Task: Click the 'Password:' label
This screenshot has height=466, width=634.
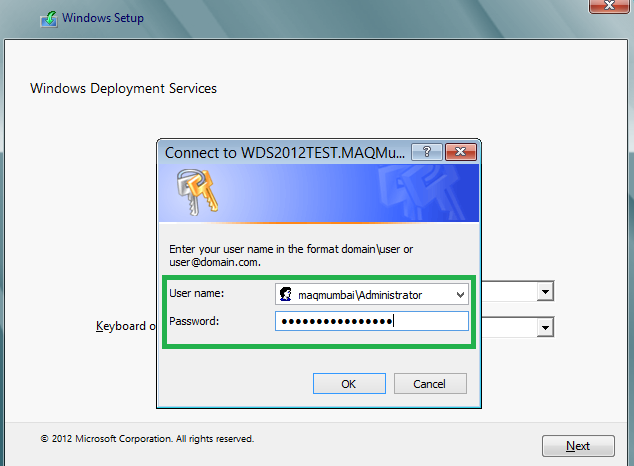Action: [x=194, y=321]
